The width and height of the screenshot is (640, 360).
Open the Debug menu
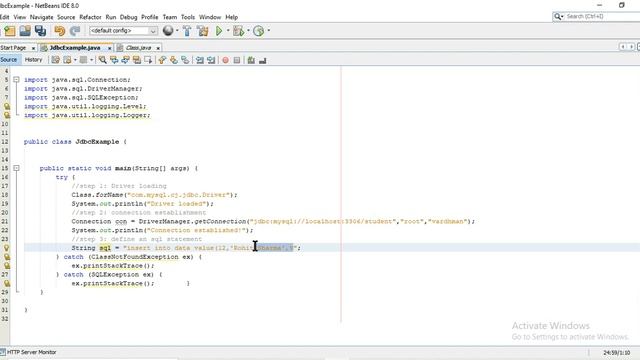pos(129,17)
